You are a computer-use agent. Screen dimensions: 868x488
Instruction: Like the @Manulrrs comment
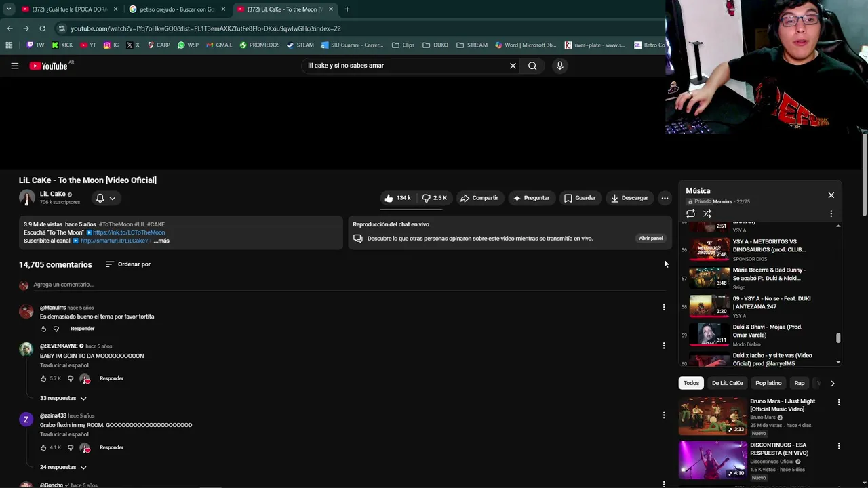tap(43, 329)
